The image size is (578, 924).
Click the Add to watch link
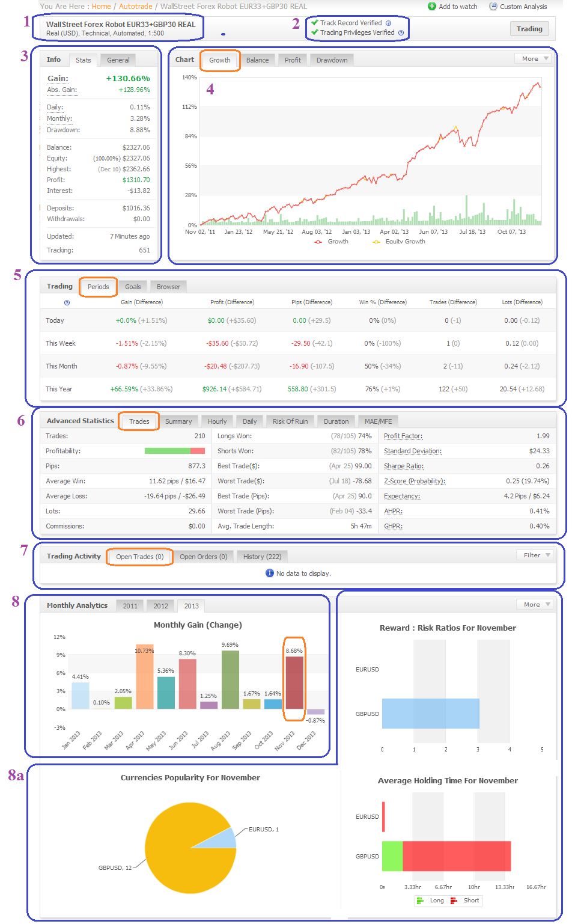458,7
